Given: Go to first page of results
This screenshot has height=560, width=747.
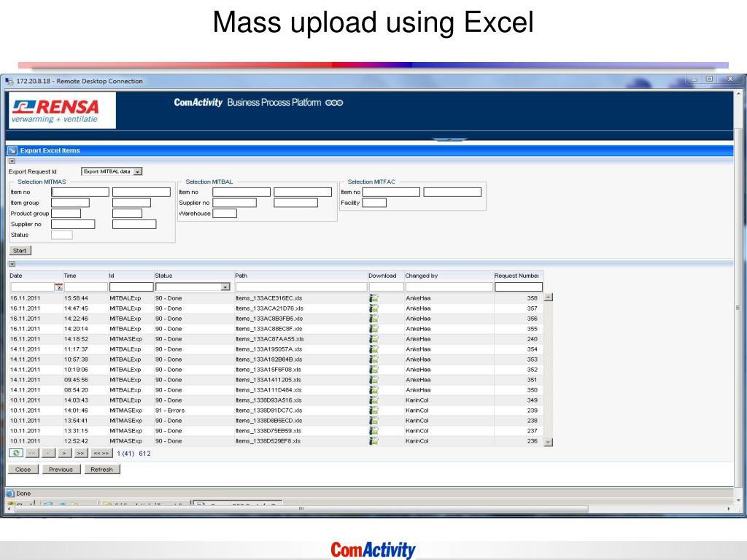Looking at the screenshot, I should 32,454.
